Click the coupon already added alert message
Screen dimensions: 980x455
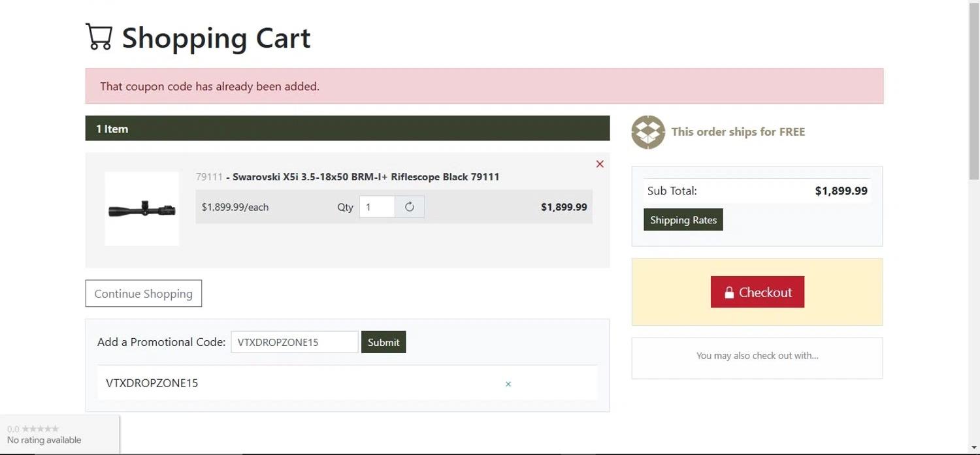pyautogui.click(x=484, y=86)
